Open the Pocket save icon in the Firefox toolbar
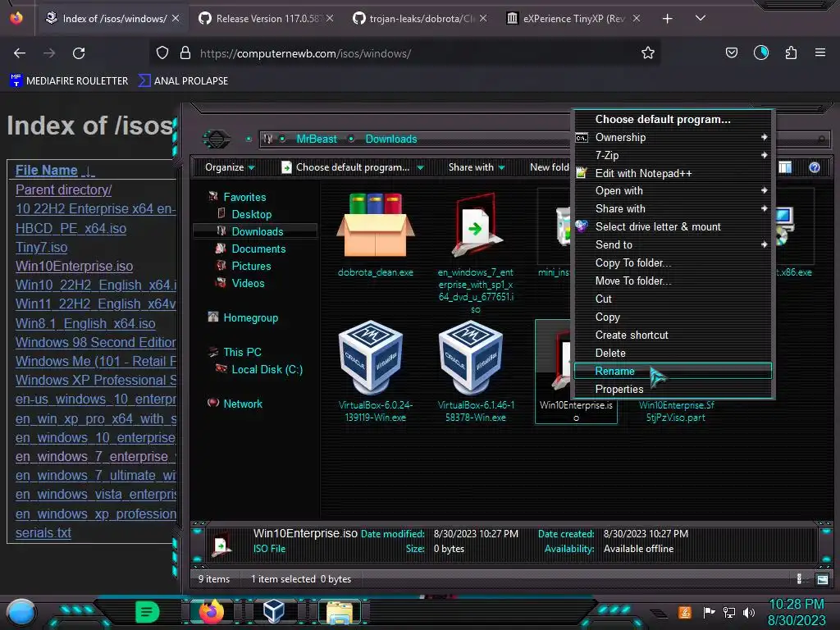This screenshot has height=630, width=840. [x=731, y=52]
